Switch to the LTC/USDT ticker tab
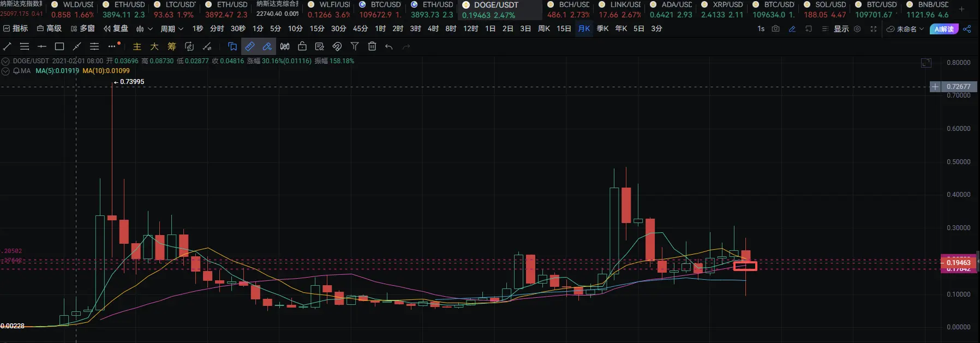The image size is (980, 343). (175, 9)
